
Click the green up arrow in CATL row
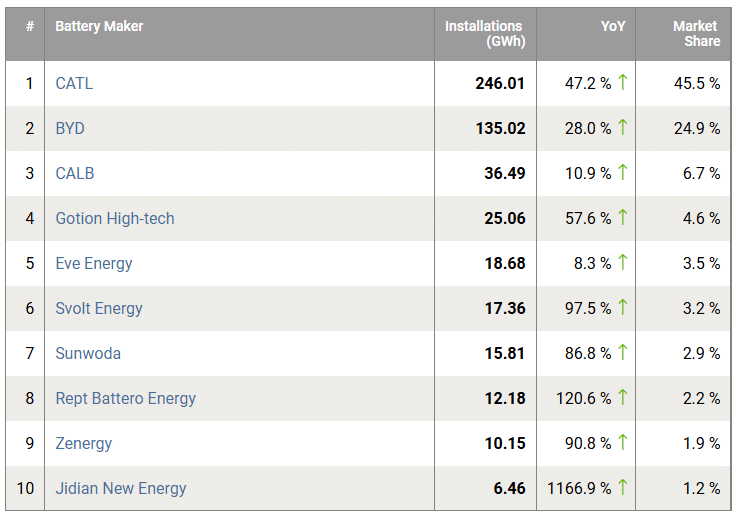click(x=622, y=83)
